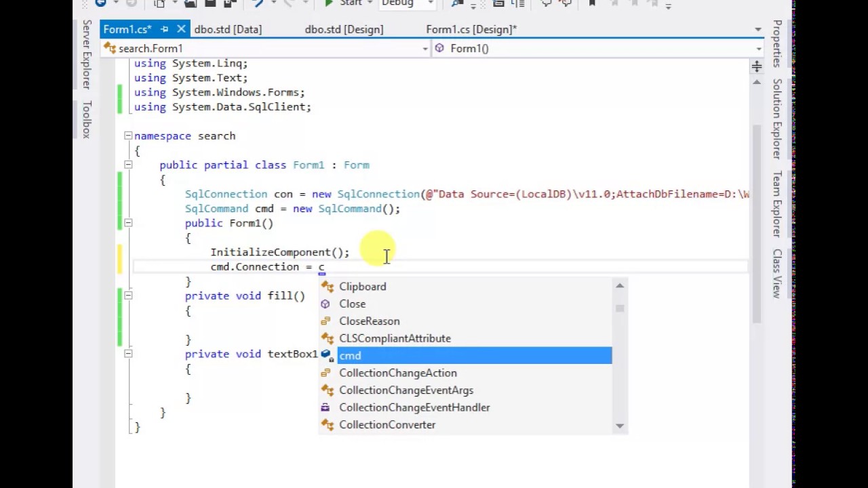
Task: Click the cmd.Connection assignment line
Action: click(267, 267)
